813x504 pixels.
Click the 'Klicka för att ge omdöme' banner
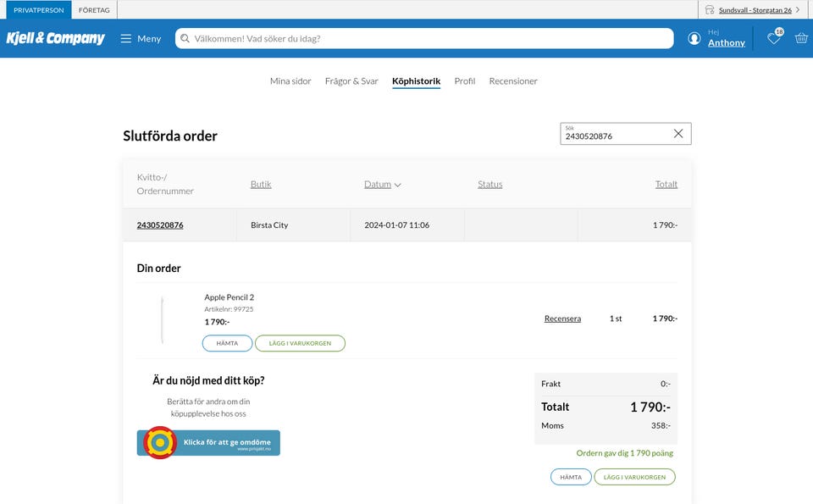pos(208,442)
